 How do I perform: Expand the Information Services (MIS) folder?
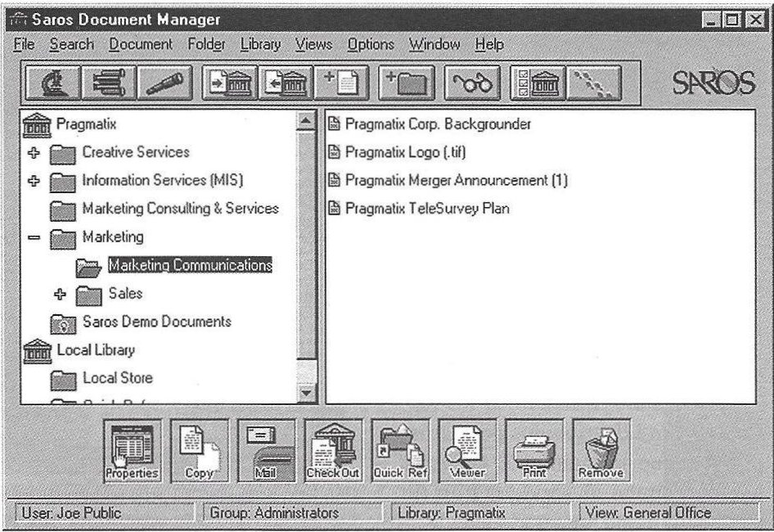34,181
